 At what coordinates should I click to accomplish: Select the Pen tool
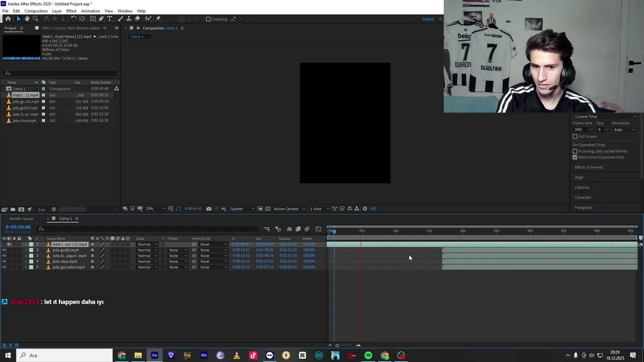click(x=101, y=19)
